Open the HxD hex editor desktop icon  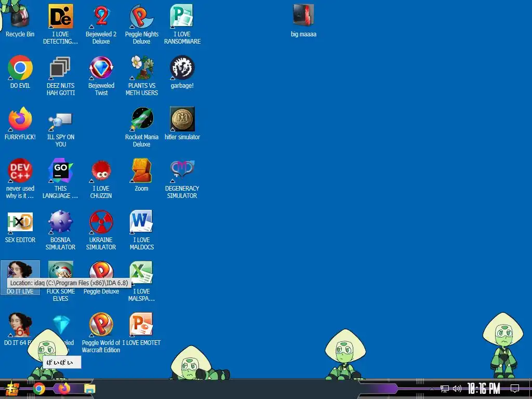point(20,227)
